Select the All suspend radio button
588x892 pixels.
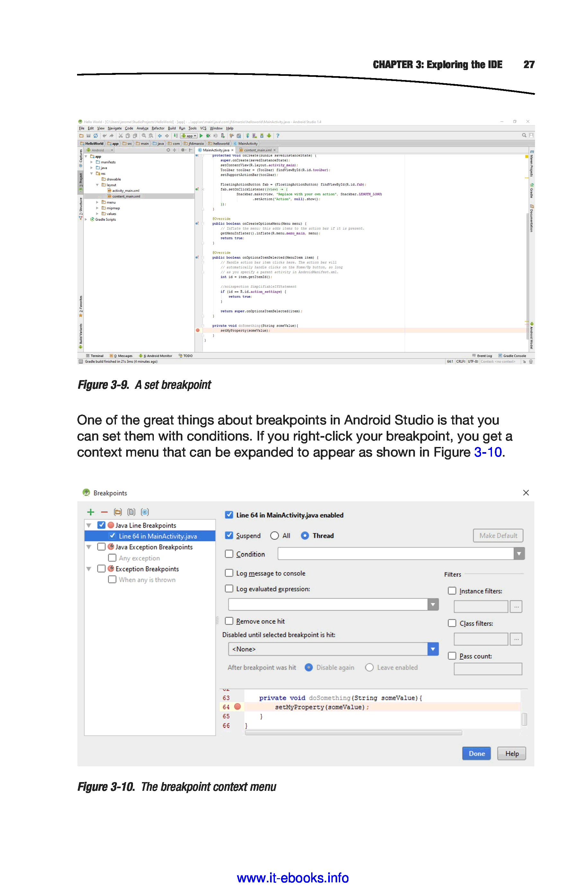click(275, 536)
